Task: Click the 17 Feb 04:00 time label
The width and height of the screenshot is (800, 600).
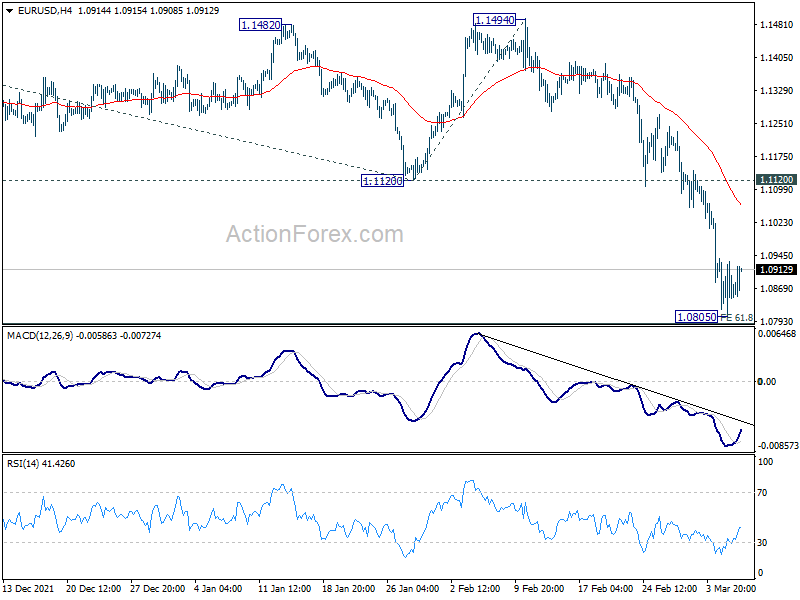Action: 605,589
